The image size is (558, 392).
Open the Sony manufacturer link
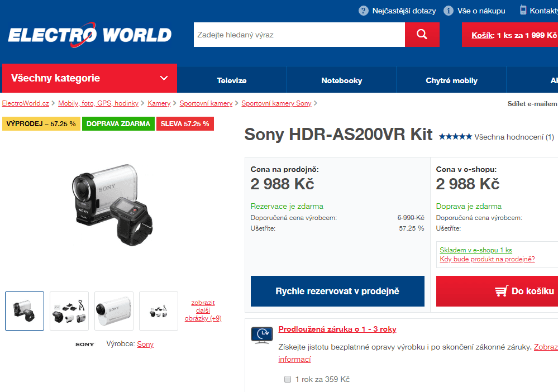tap(145, 344)
